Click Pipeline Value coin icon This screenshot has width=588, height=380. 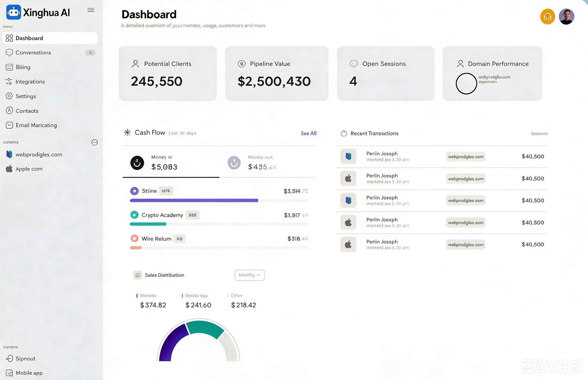pyautogui.click(x=241, y=64)
